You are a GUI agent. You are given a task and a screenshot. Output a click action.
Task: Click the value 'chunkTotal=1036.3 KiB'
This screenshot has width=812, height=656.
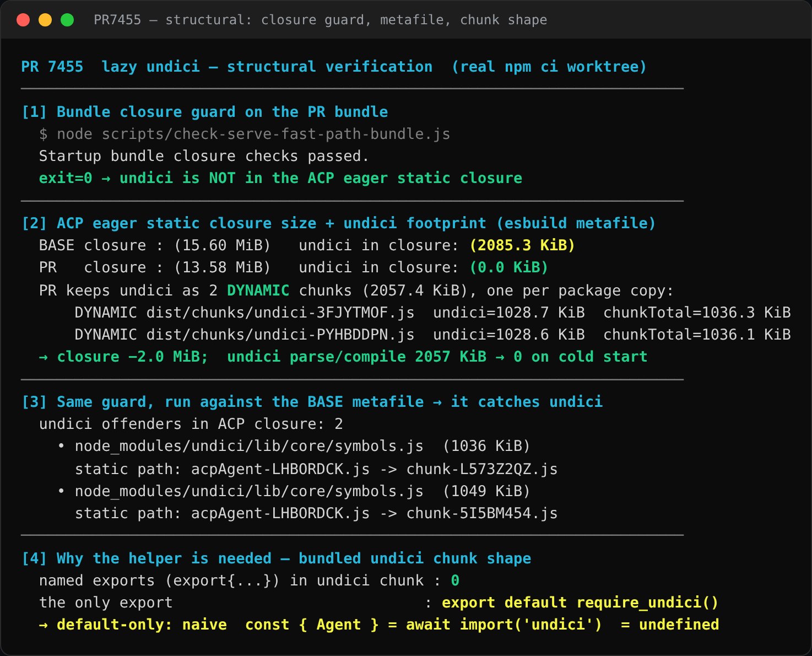click(x=697, y=313)
